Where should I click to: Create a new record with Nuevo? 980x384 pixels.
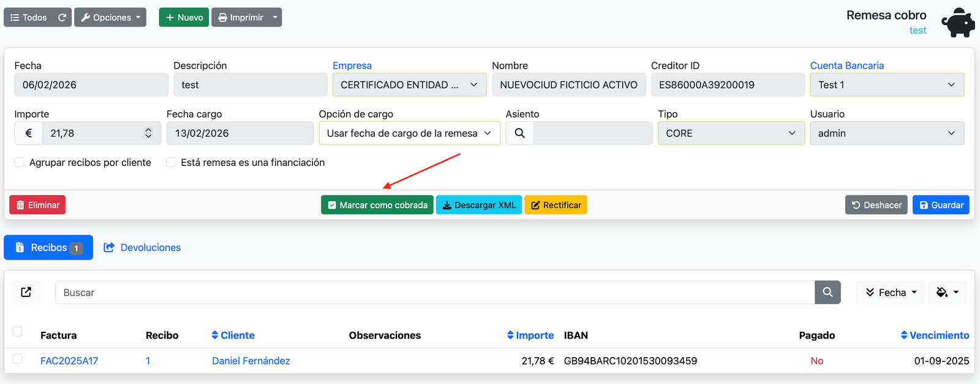tap(184, 17)
